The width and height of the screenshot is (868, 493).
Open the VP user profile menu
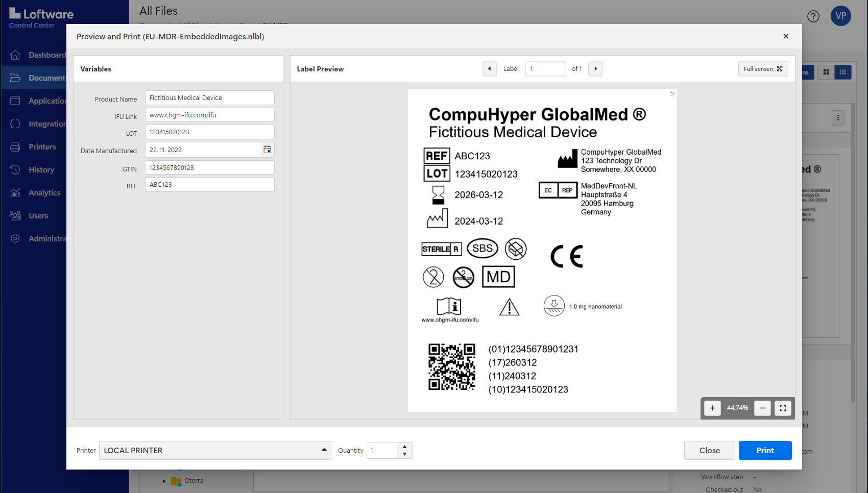point(840,16)
